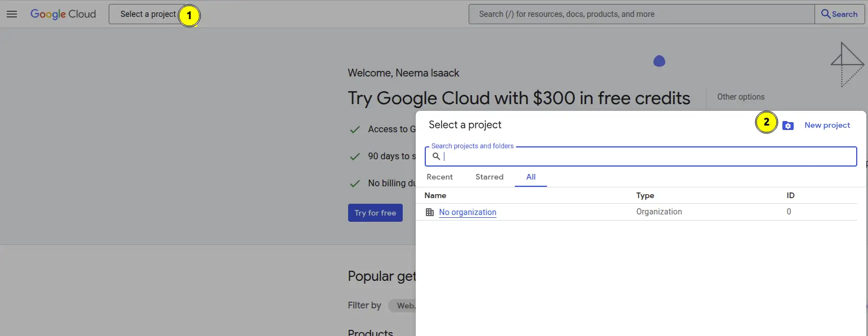Switch to the Recent tab

439,177
